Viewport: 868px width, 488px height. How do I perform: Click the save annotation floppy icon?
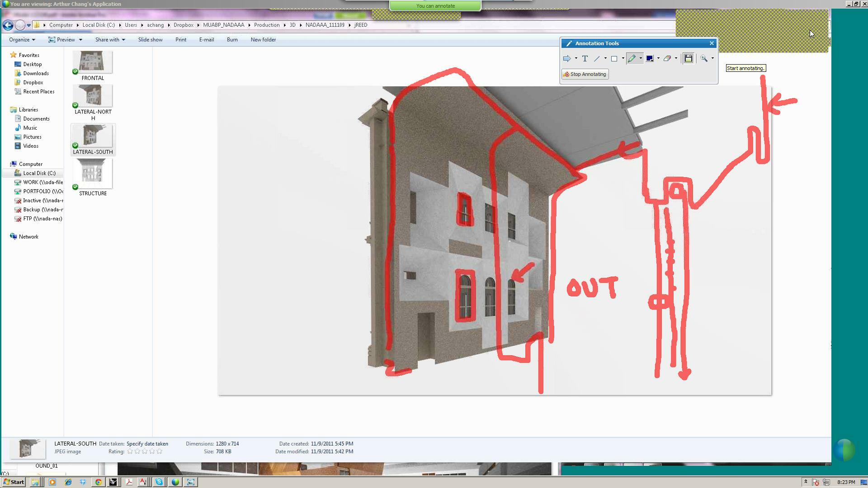pos(689,58)
